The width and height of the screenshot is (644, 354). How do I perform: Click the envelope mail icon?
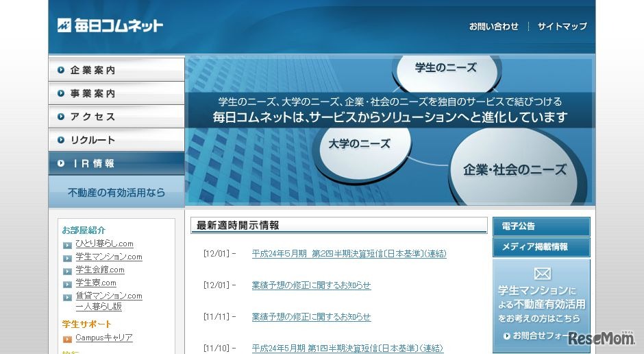[543, 274]
